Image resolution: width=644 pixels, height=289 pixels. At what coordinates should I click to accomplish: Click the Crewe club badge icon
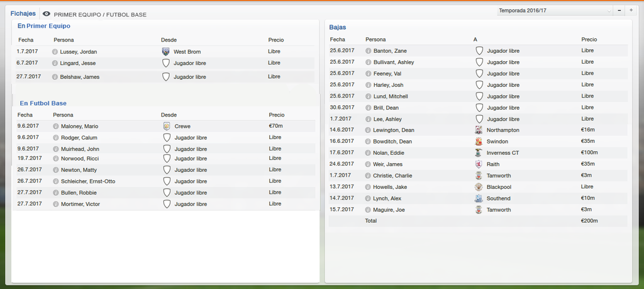click(167, 126)
